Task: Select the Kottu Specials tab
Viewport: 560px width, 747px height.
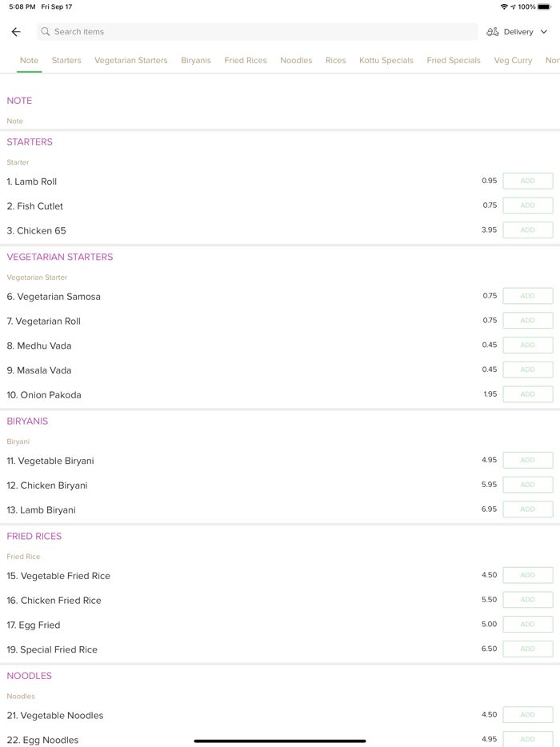Action: click(x=386, y=61)
